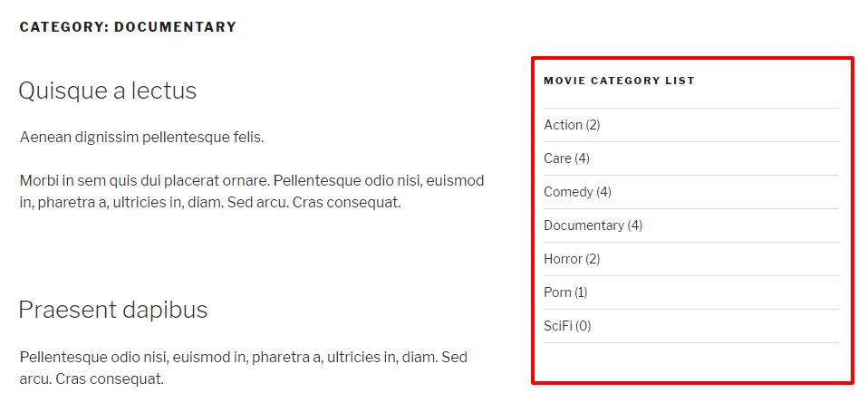The image size is (868, 412).
Task: Click the post count beside Comedy
Action: [603, 192]
